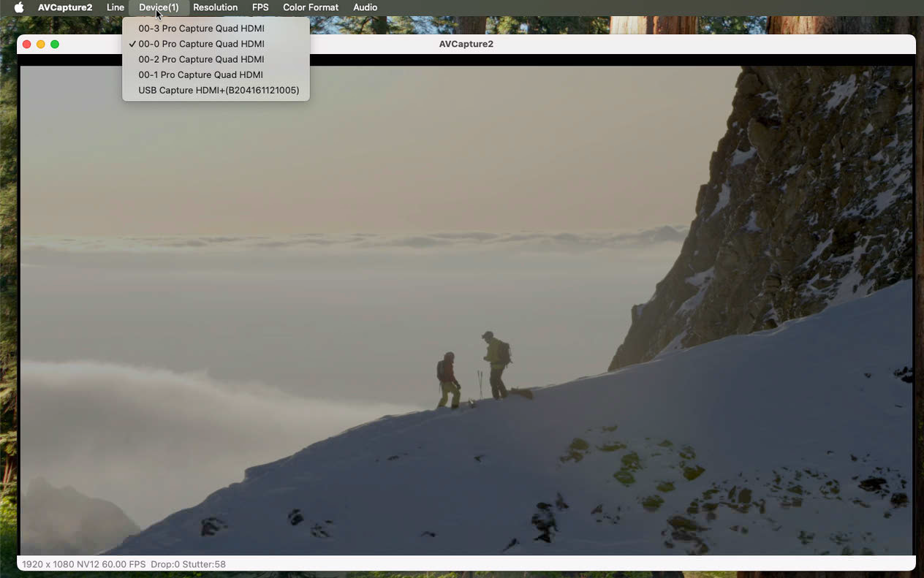Switch to 00-2 Pro Capture Quad HDMI

201,59
